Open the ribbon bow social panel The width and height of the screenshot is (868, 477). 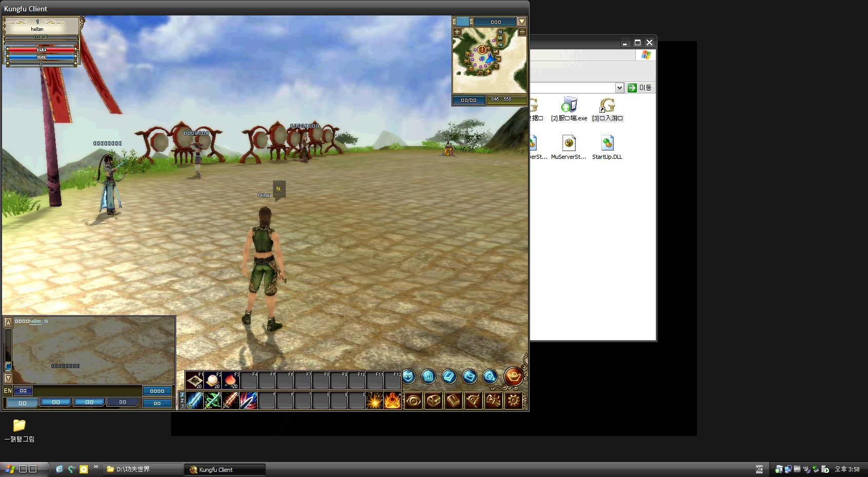(x=494, y=400)
